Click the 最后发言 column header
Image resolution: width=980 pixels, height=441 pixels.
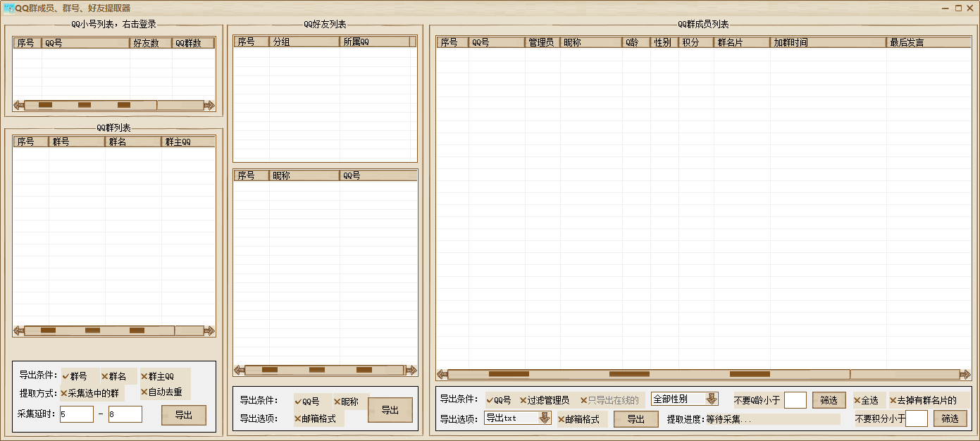(x=929, y=42)
